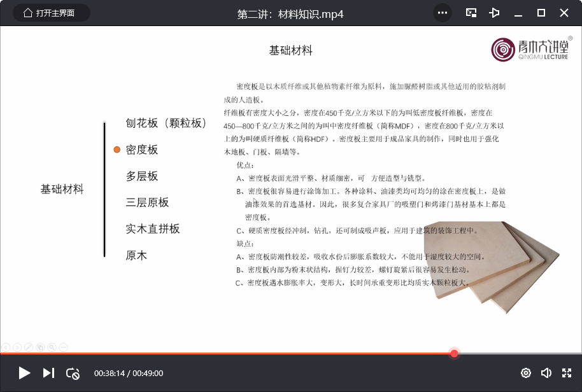Click the 打开主界面 button
The image size is (582, 392).
click(52, 13)
